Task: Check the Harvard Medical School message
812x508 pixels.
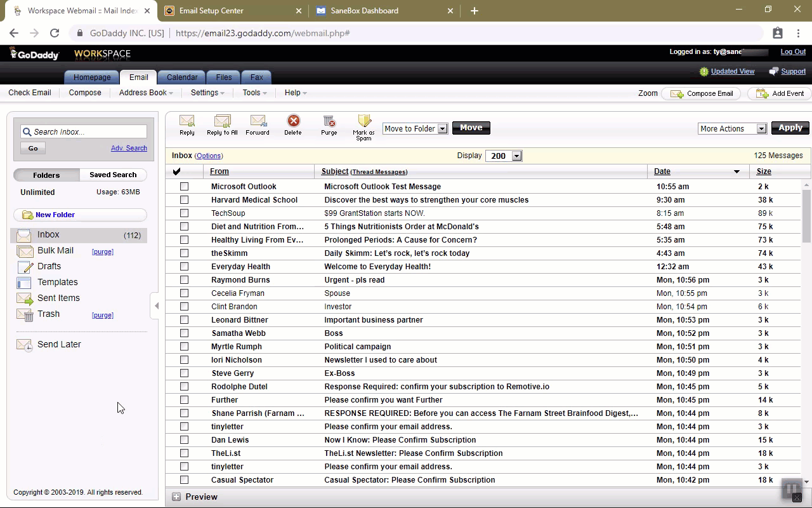Action: (184, 200)
